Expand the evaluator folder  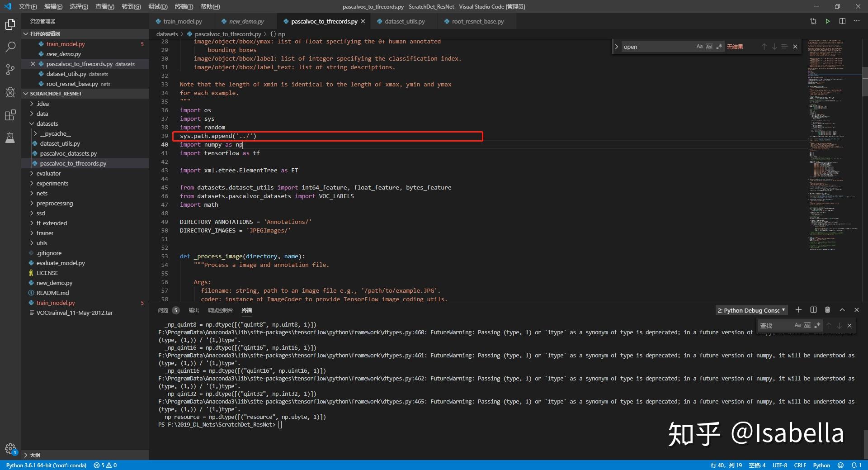click(48, 173)
